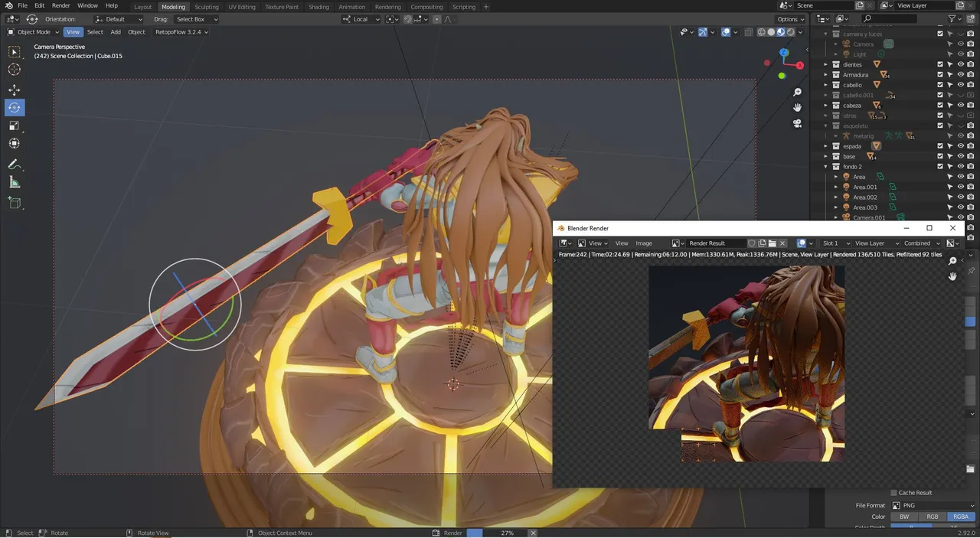Switch to the Sculpting workspace tab

coord(207,7)
